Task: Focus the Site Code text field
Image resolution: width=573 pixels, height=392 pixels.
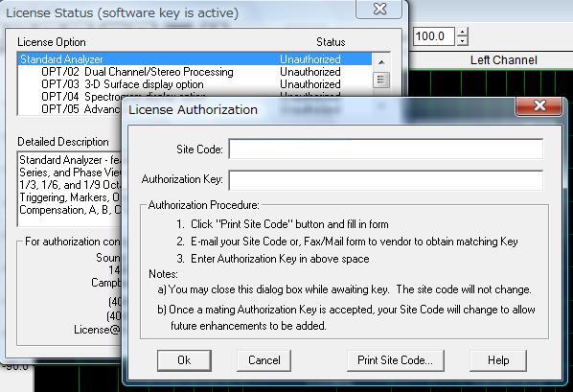Action: tap(385, 149)
